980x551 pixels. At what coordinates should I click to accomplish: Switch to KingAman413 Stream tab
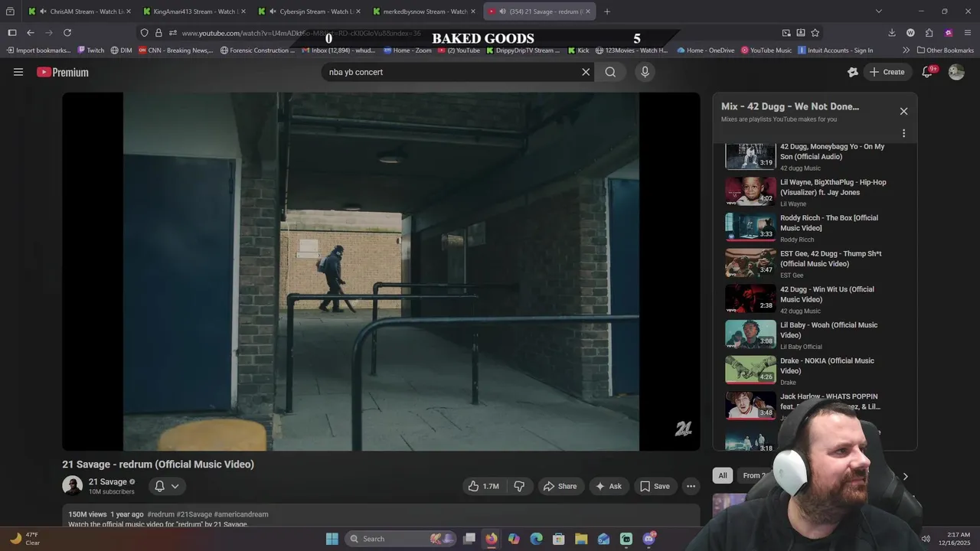click(194, 11)
